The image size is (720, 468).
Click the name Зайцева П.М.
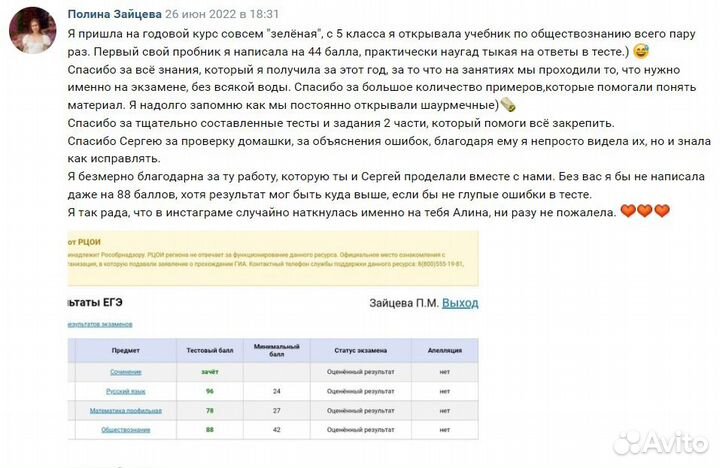[x=404, y=303]
